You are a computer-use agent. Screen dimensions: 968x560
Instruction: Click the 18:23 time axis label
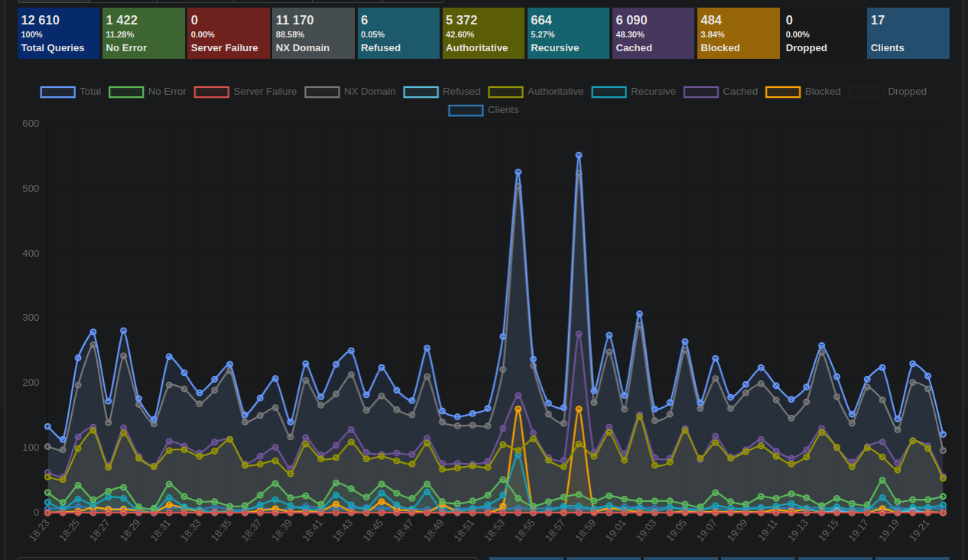[38, 532]
